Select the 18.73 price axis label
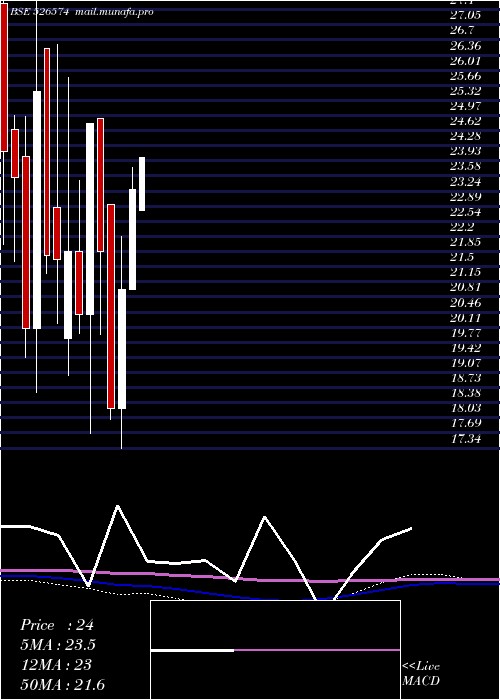 [x=466, y=379]
